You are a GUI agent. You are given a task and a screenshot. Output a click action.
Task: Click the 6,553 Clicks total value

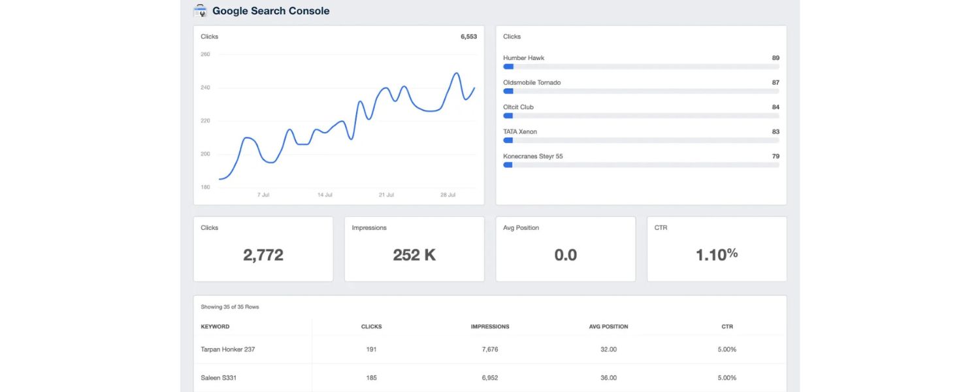[x=468, y=36]
